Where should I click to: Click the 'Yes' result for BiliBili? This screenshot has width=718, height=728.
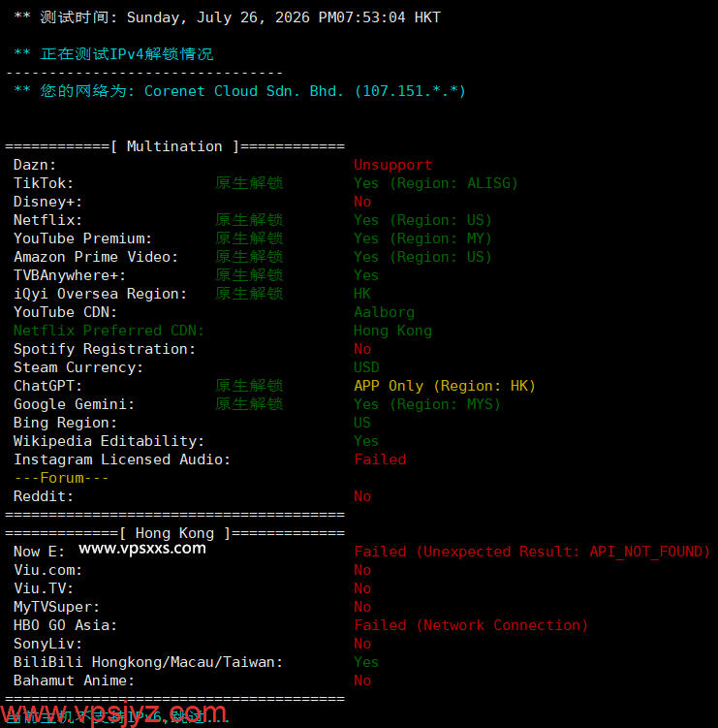point(366,662)
